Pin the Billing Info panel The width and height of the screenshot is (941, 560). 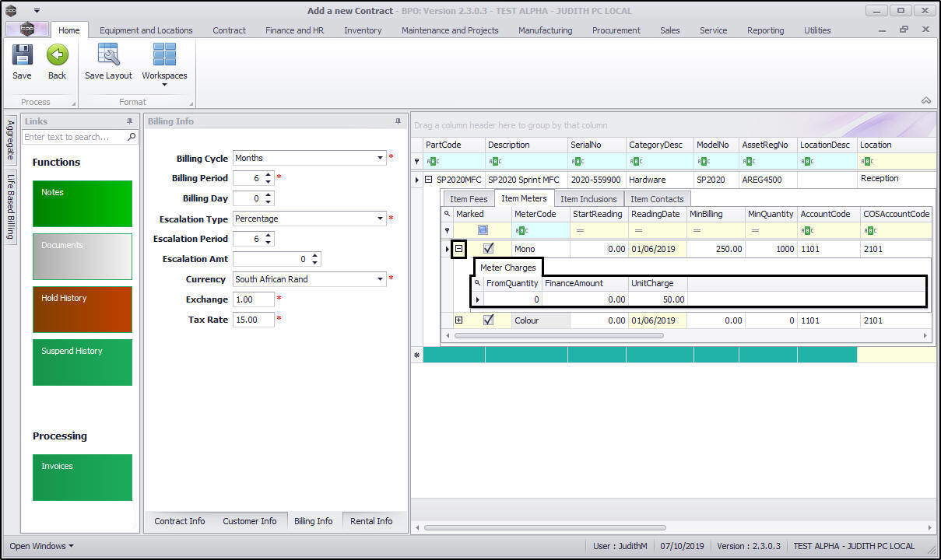pos(399,121)
